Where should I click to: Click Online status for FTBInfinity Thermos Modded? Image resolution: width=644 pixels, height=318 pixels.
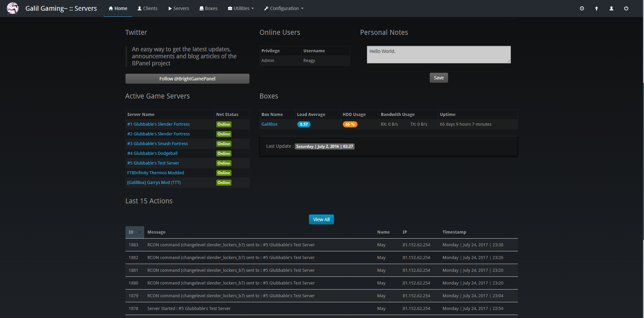(224, 173)
